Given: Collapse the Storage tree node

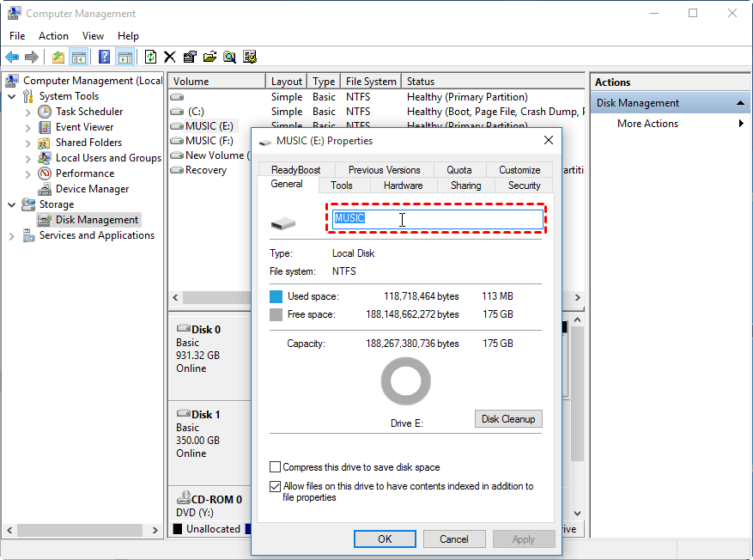Looking at the screenshot, I should click(12, 204).
